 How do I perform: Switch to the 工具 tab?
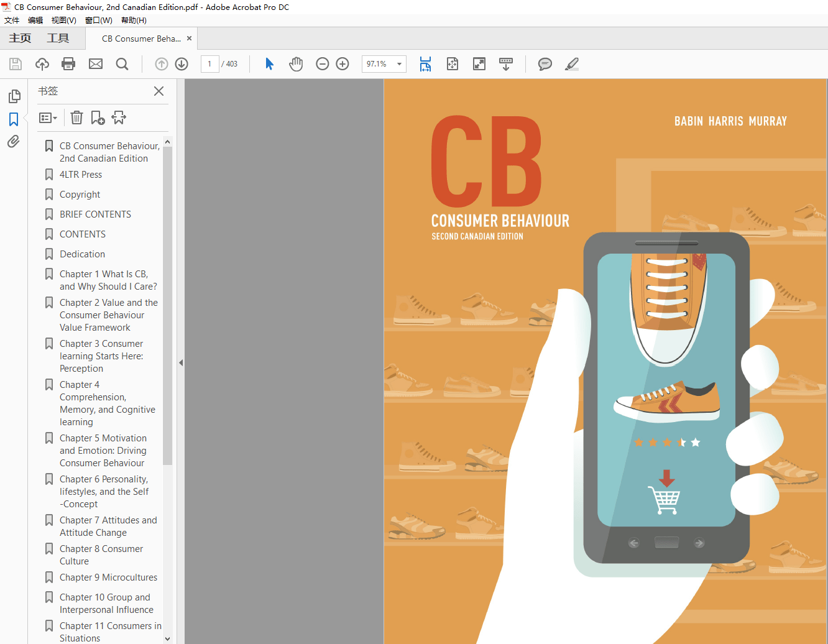click(x=58, y=39)
